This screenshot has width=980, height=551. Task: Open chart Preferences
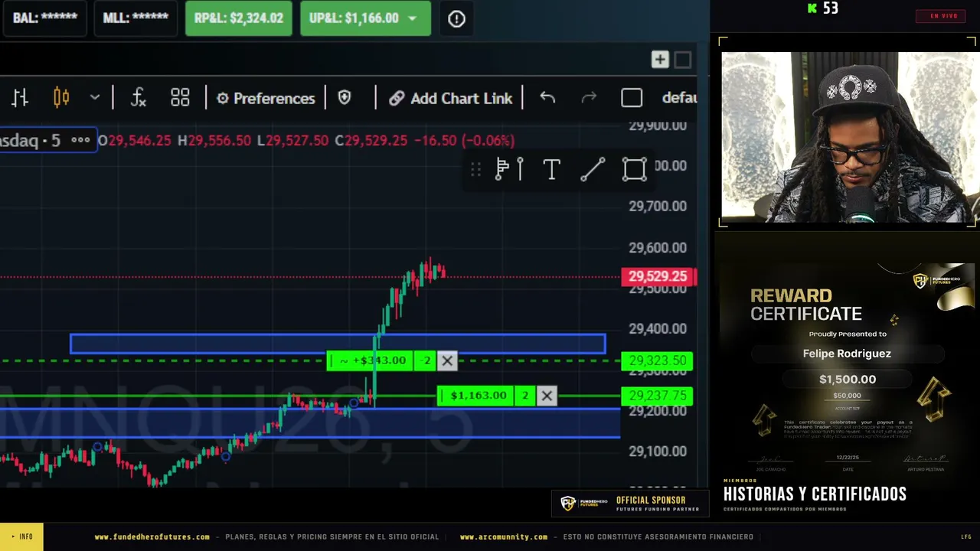266,98
